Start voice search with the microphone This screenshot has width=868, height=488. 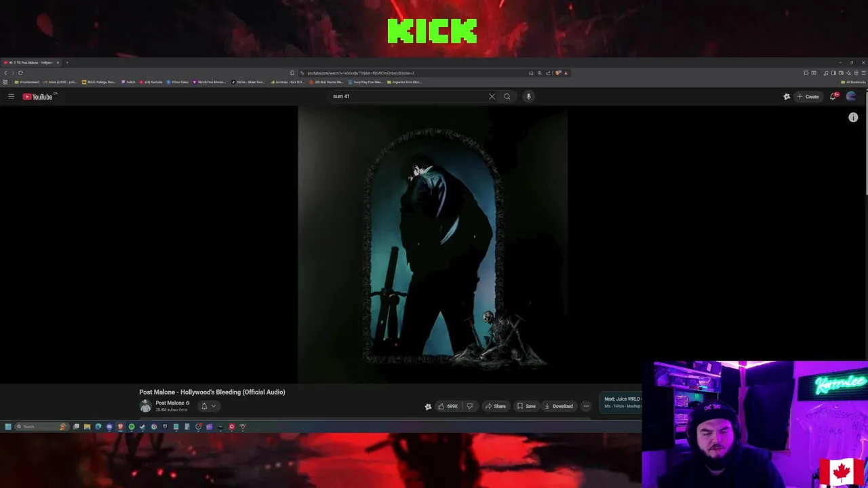(x=528, y=96)
